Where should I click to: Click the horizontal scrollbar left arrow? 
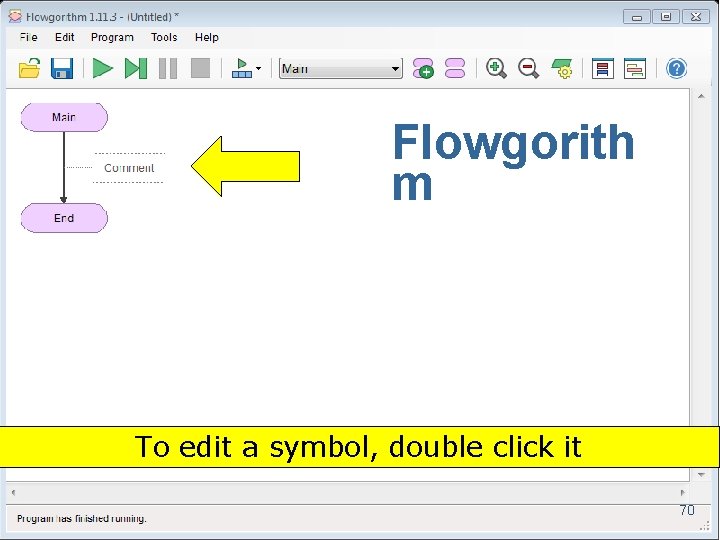13,493
